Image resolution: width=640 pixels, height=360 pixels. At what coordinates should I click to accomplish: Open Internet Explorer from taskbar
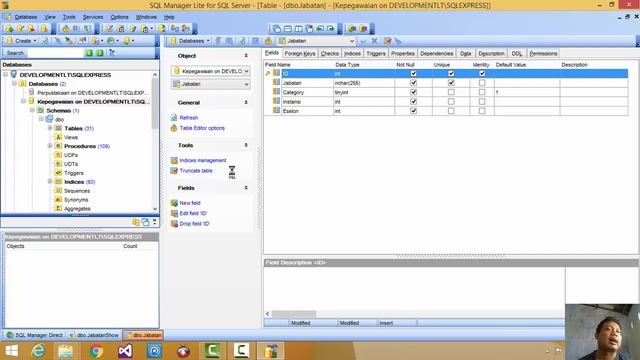point(38,351)
